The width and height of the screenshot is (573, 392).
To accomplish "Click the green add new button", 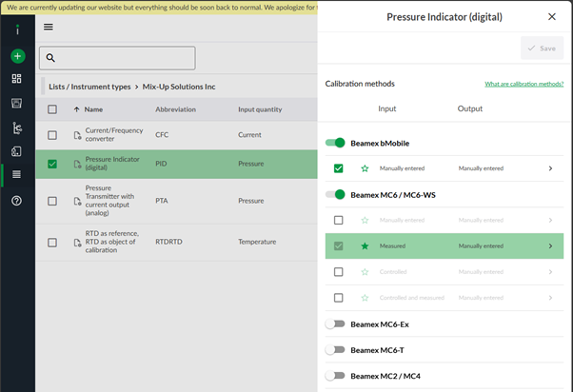I will point(17,56).
